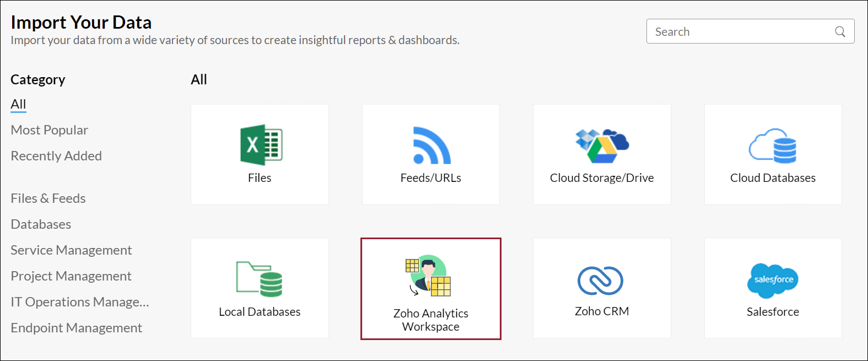Click the search magnifier icon
The width and height of the screenshot is (868, 361).
pos(839,31)
